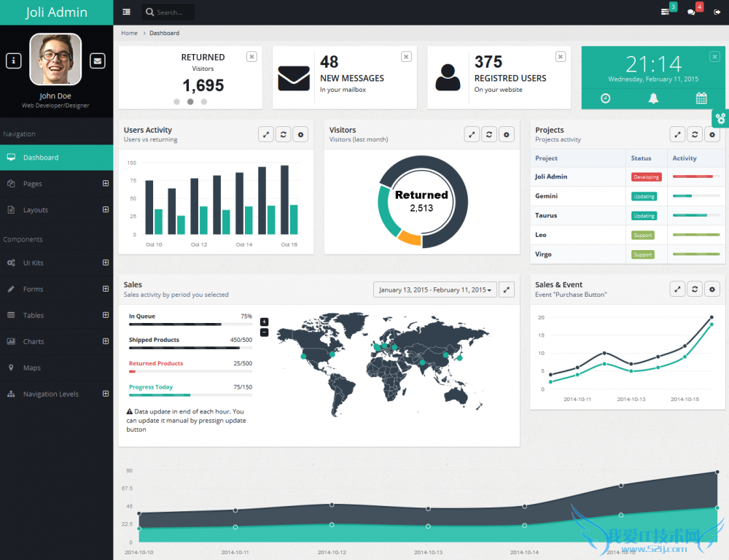
Task: Click the info icon beside the profile picture
Action: click(13, 61)
